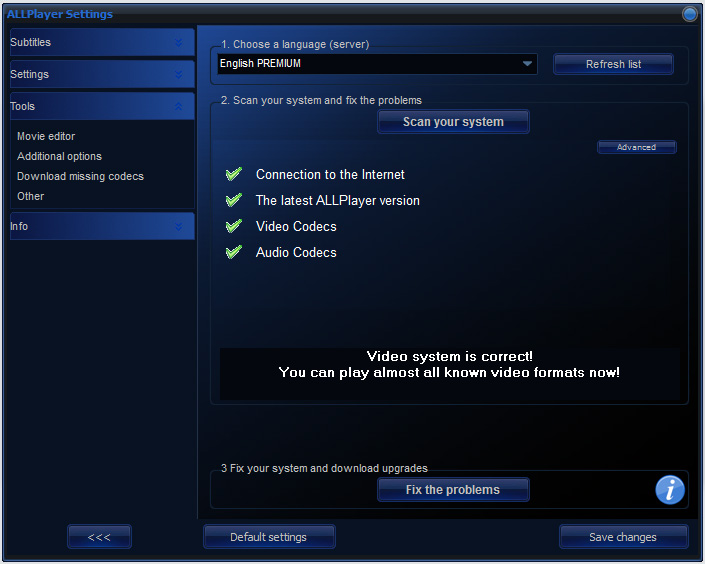Expand the Info section
This screenshot has height=564, width=705.
click(x=102, y=226)
